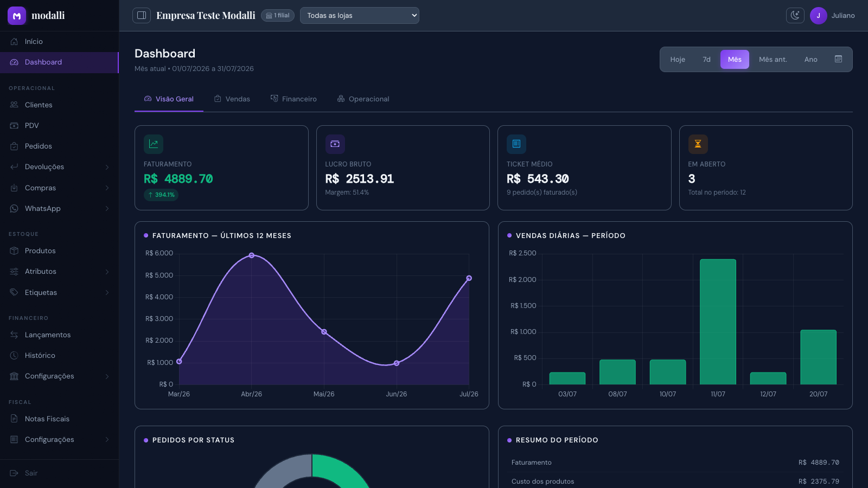This screenshot has width=868, height=488.
Task: Switch to the Financeiro tab
Action: pyautogui.click(x=293, y=99)
